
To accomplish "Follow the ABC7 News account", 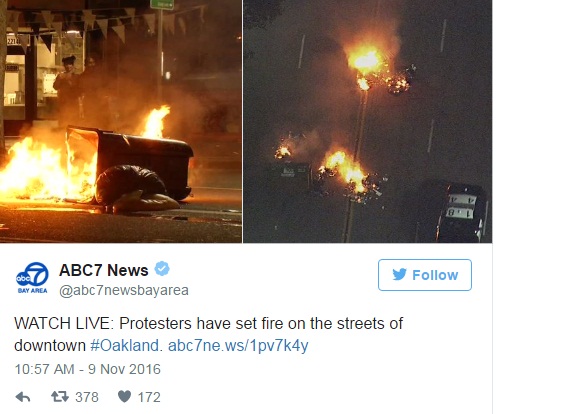I will pos(425,275).
